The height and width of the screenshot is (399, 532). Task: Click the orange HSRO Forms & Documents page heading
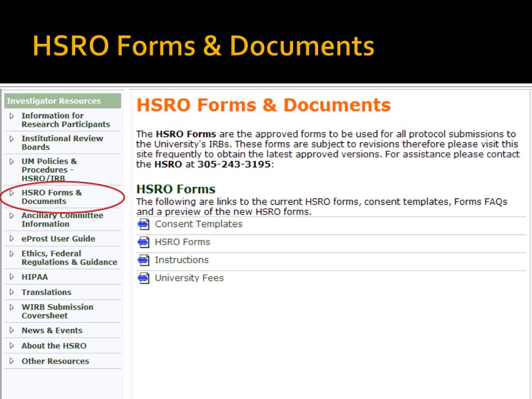(x=263, y=105)
